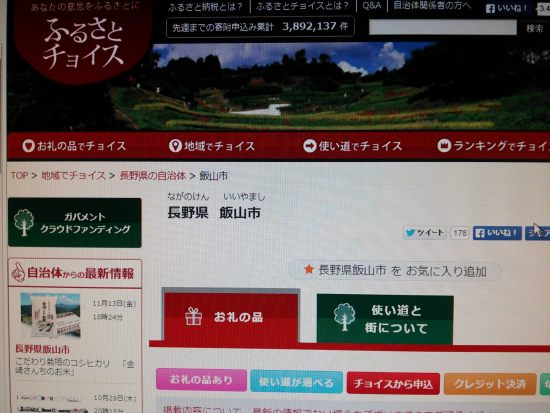
Task: Select 使い道でチョイス arrow menu item
Action: point(353,146)
